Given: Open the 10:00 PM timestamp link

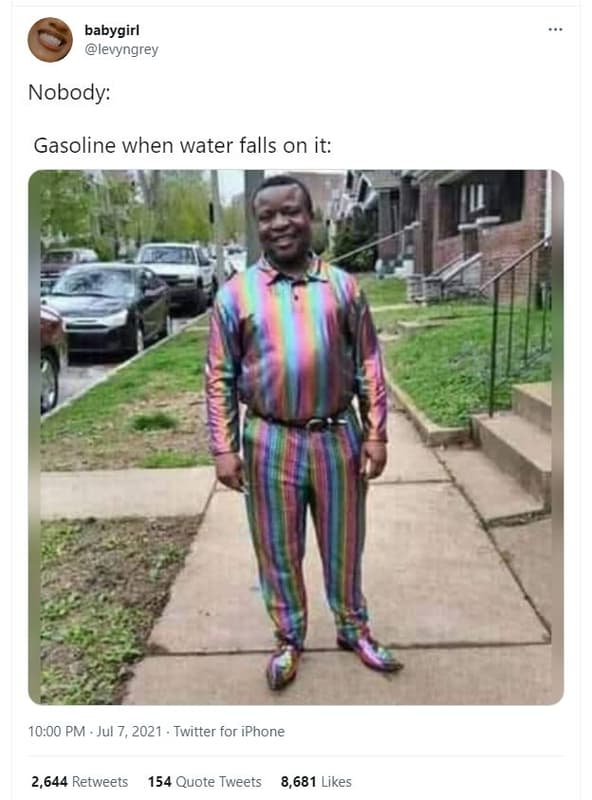Looking at the screenshot, I should [x=56, y=731].
